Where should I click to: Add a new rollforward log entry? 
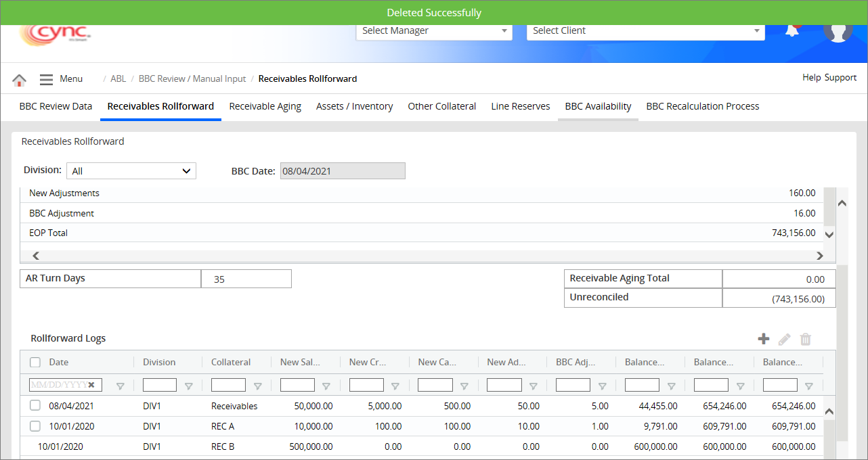(763, 339)
